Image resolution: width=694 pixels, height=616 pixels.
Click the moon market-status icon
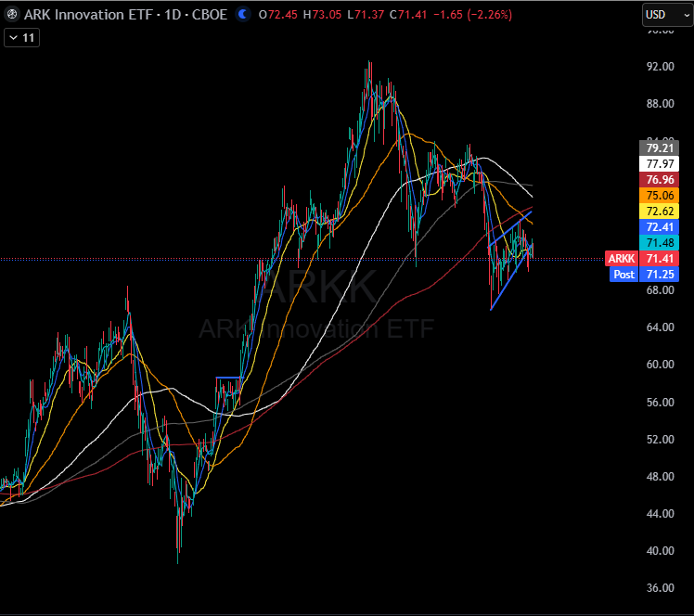(x=242, y=15)
